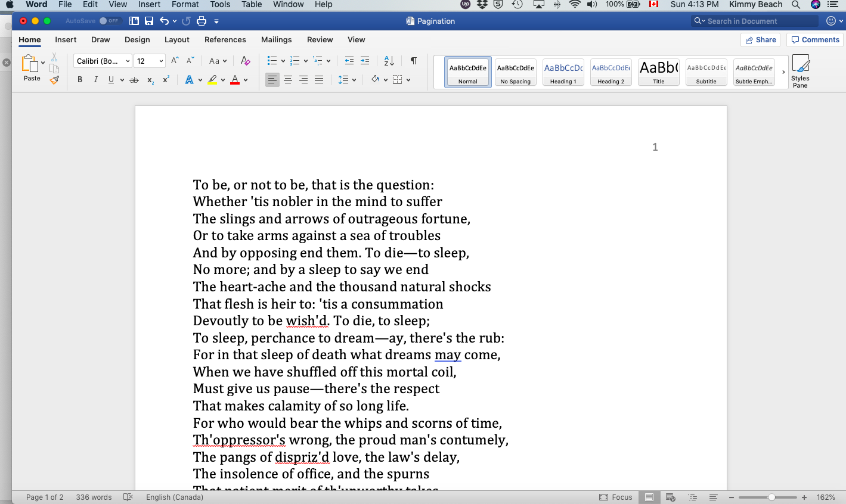Click the Share button
846x504 pixels.
(761, 40)
